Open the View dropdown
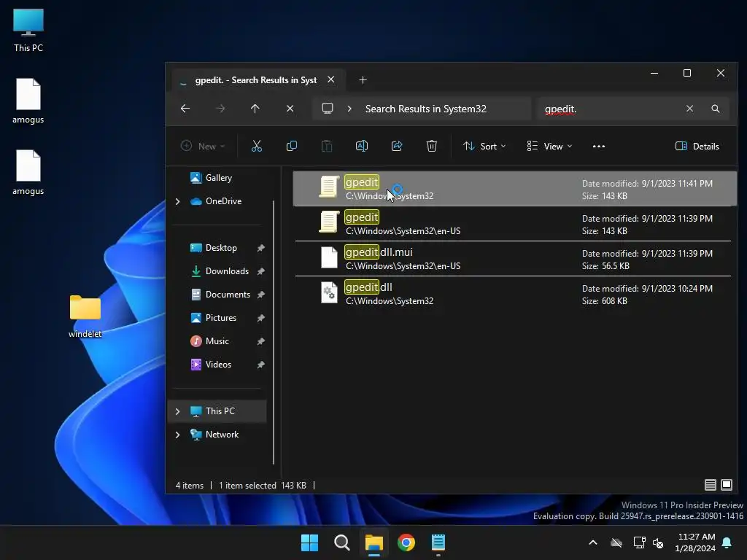Viewport: 747px width, 560px height. 549,146
